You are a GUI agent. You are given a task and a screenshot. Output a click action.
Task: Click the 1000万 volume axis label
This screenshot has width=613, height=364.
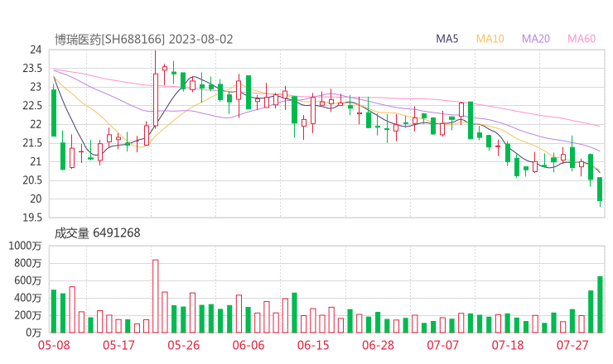(x=25, y=246)
